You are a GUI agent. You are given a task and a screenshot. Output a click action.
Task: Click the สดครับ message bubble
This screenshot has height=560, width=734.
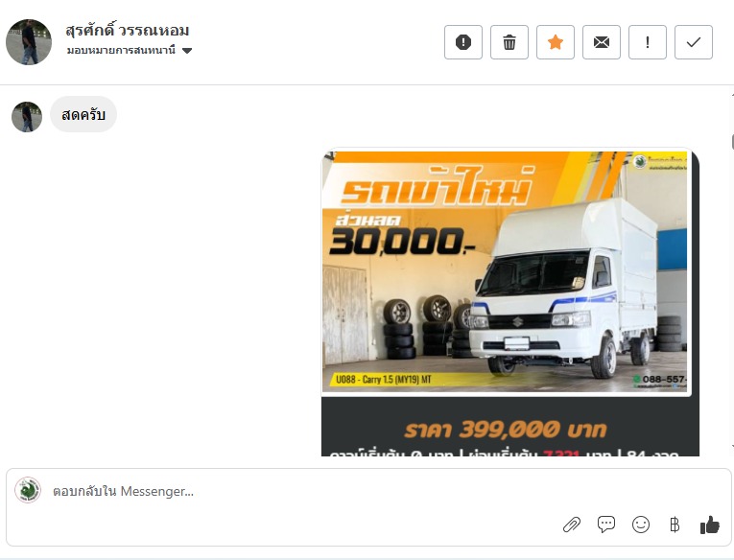[83, 114]
